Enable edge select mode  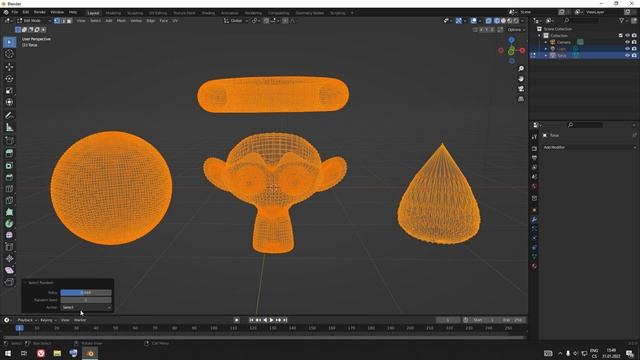[x=63, y=20]
